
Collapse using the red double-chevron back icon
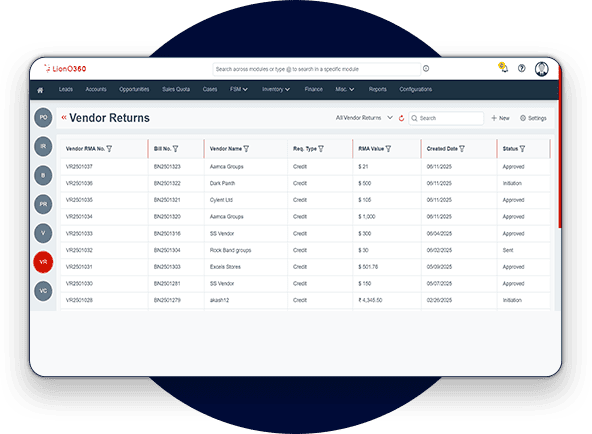[x=64, y=117]
